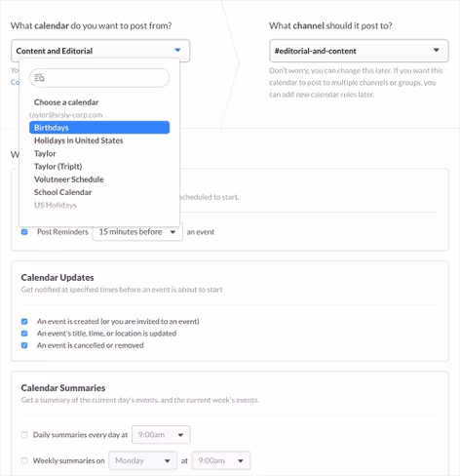Open the daily summary 9:00am time dropdown

161,435
